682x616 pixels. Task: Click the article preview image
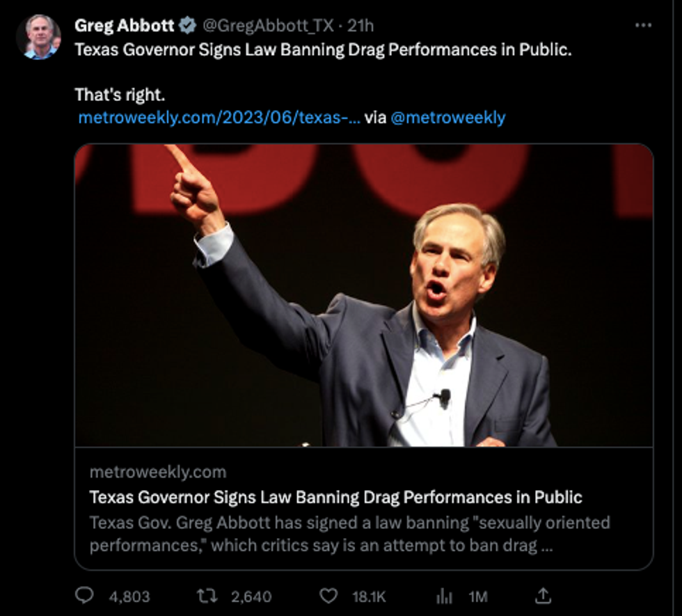click(363, 295)
